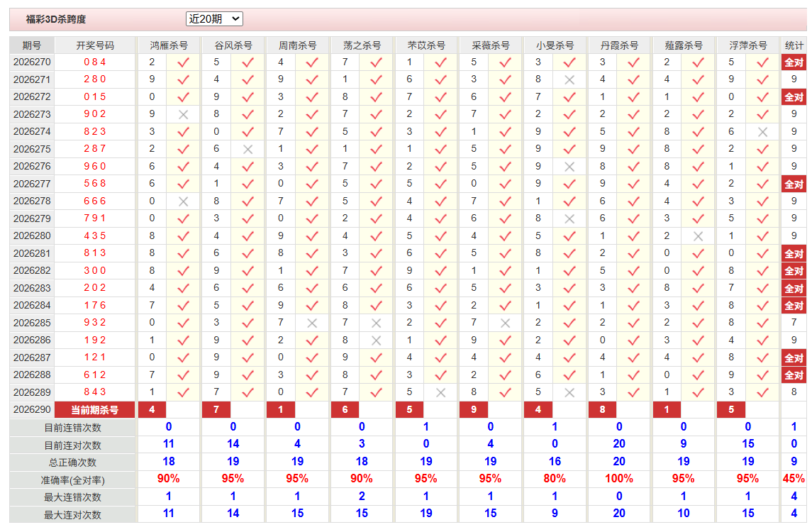Click the X mark for 采薇杀号 in row 2026285
This screenshot has height=532, width=812.
pyautogui.click(x=505, y=323)
